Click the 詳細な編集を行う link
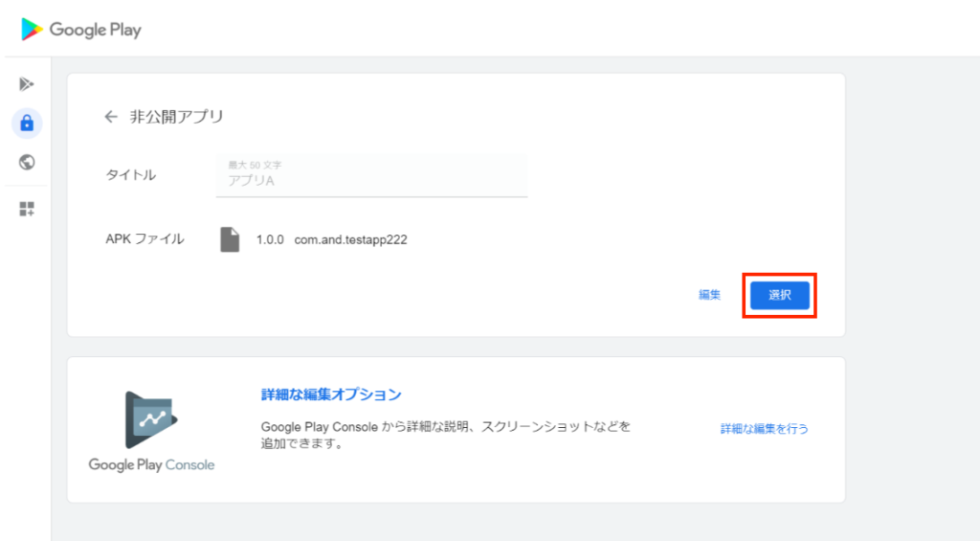This screenshot has height=541, width=980. point(764,429)
